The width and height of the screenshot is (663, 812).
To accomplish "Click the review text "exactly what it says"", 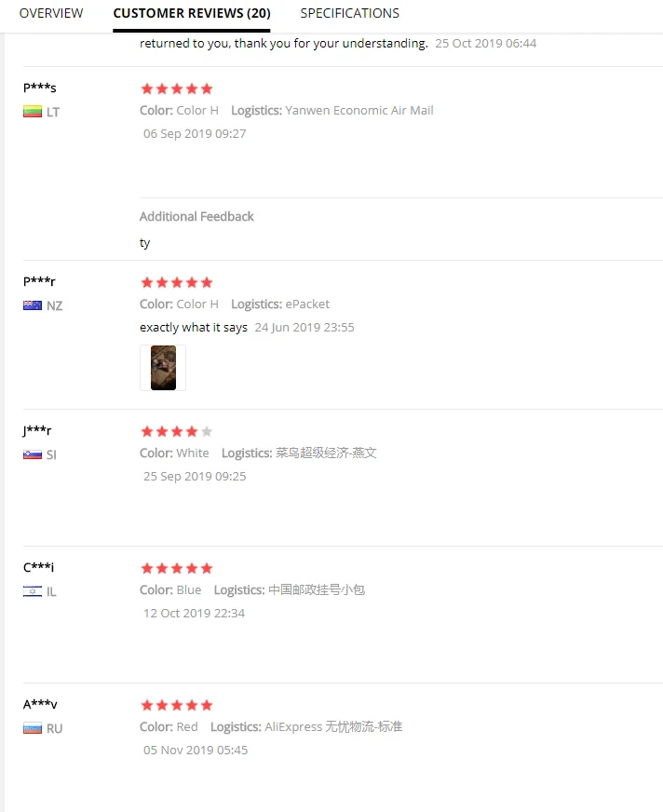I will [194, 328].
